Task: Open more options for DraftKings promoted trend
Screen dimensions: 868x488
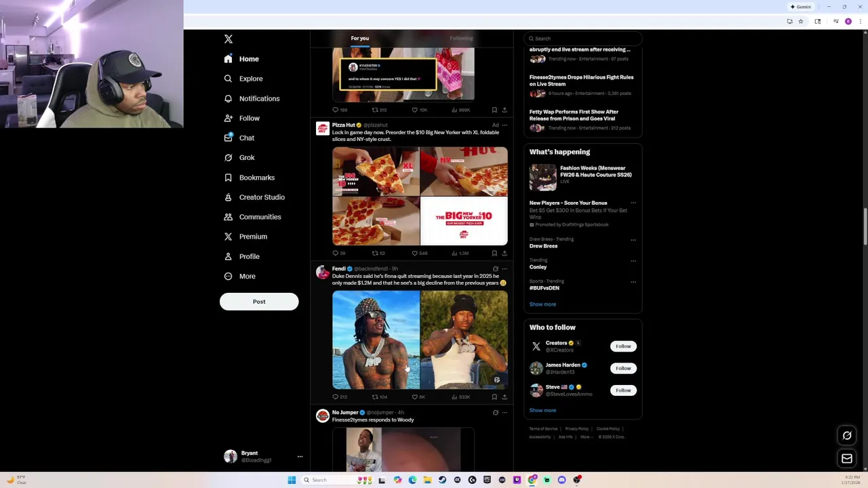Action: [x=633, y=203]
